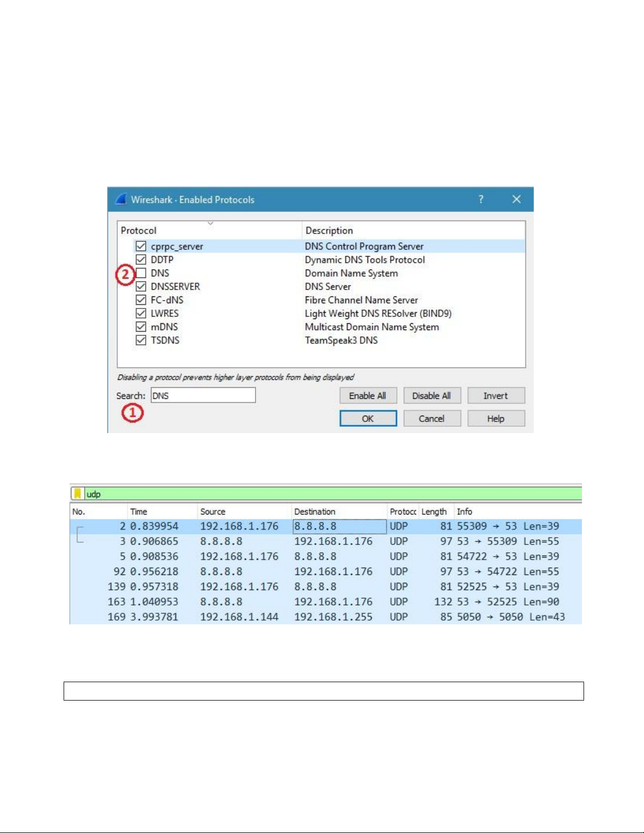The height and width of the screenshot is (833, 644).
Task: Click Cancel in the protocols dialog
Action: coord(432,419)
